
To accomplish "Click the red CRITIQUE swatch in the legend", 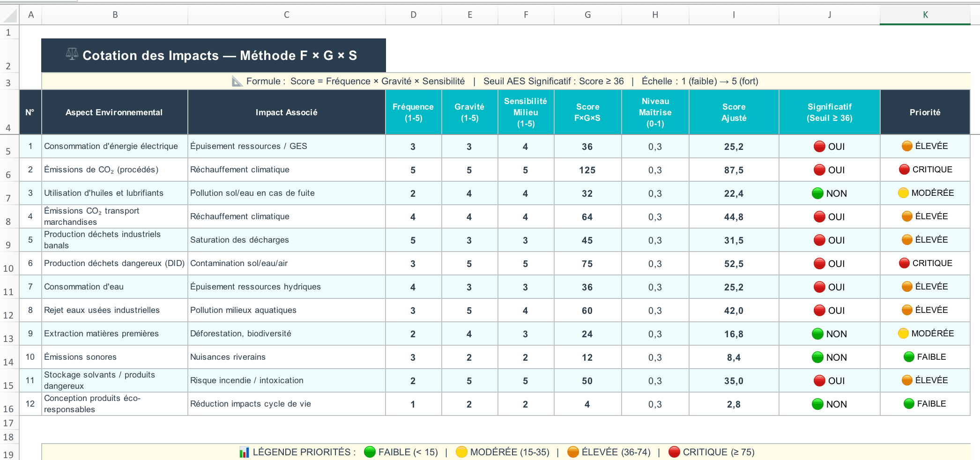I will click(674, 452).
